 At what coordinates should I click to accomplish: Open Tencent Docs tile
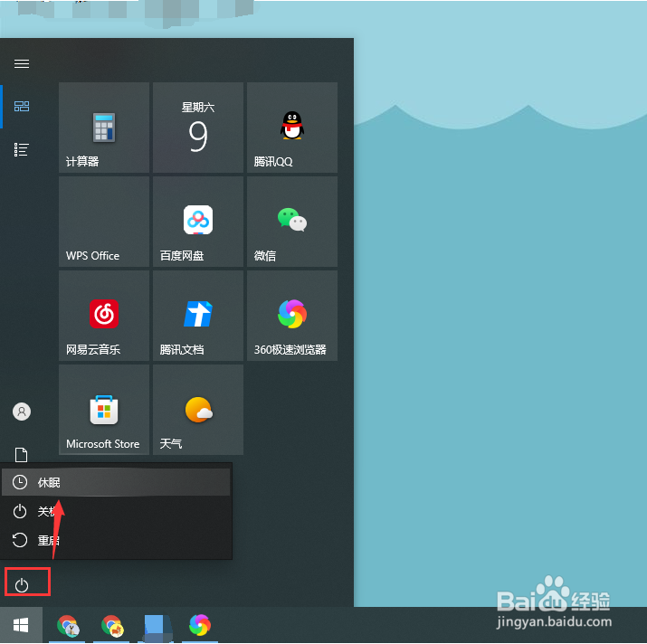pos(198,316)
